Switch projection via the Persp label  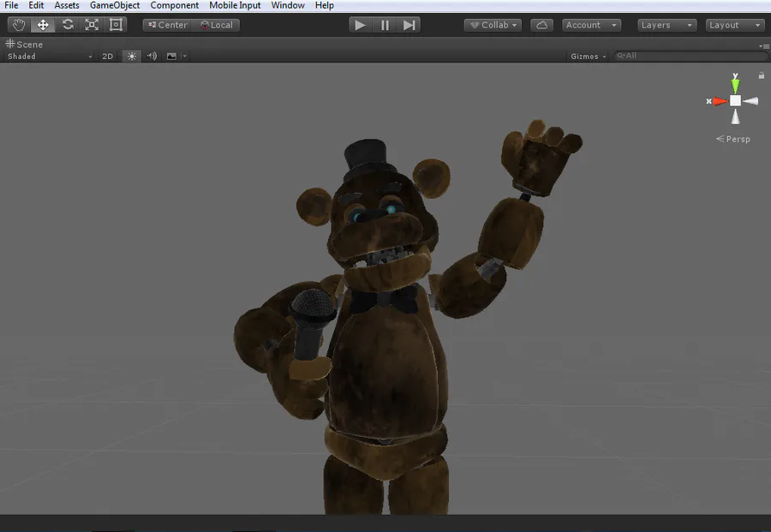click(x=733, y=139)
